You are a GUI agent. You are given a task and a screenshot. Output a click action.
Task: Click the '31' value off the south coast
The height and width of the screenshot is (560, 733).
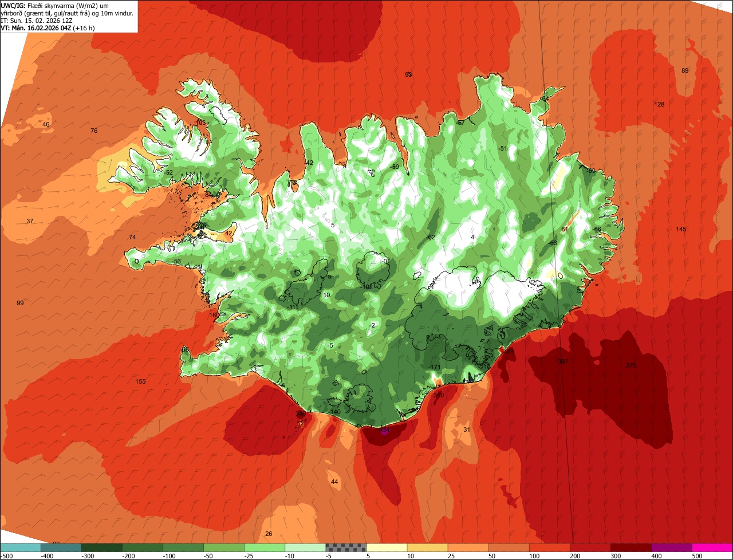[467, 429]
